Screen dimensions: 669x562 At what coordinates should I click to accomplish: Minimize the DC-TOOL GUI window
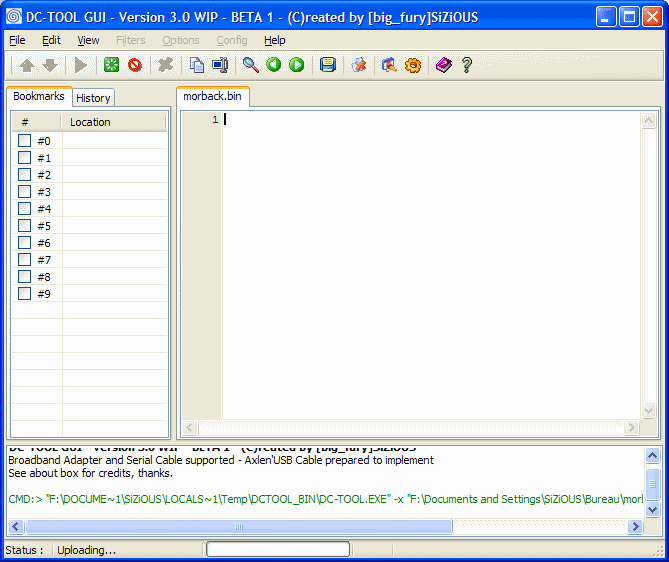click(x=605, y=17)
